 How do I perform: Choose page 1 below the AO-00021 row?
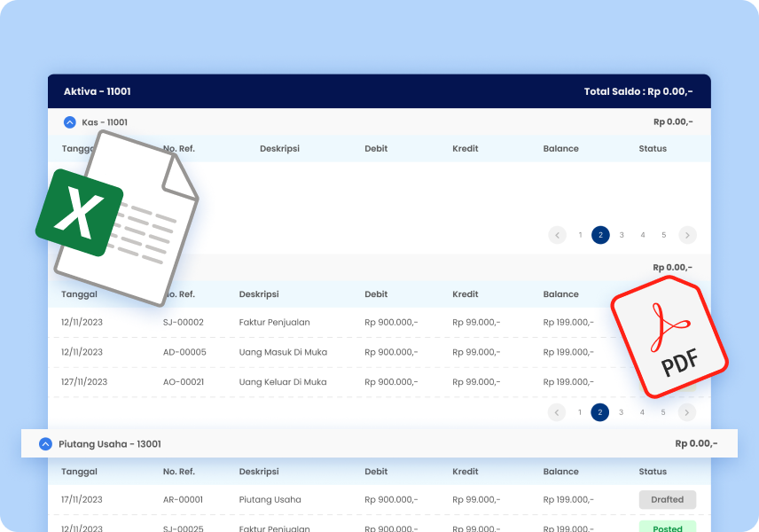579,412
